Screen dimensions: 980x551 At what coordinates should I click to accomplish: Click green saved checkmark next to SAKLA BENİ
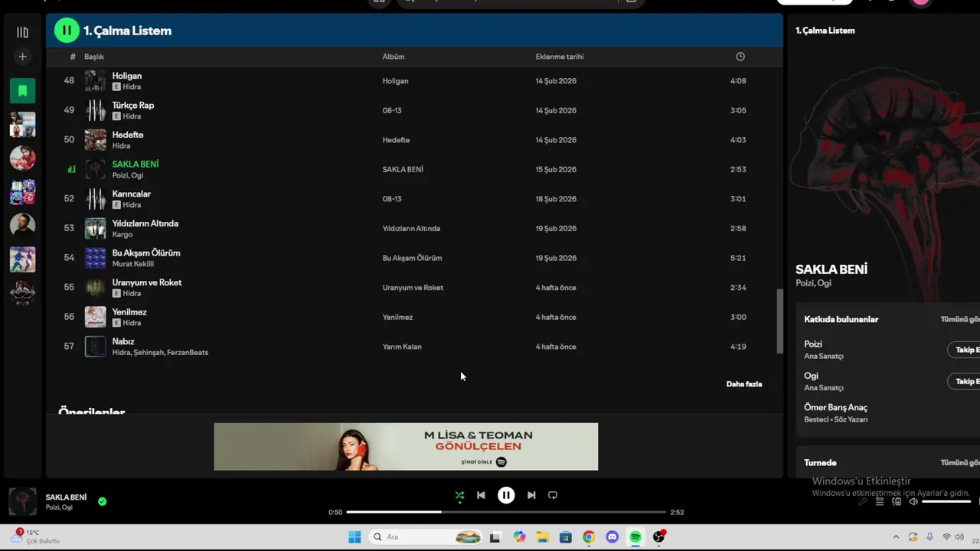102,501
